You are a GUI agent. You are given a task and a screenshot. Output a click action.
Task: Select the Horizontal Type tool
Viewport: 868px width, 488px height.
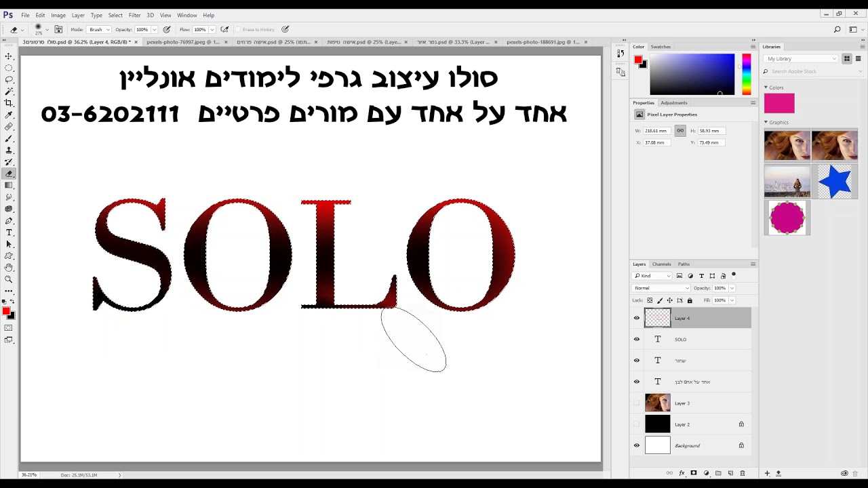click(9, 232)
